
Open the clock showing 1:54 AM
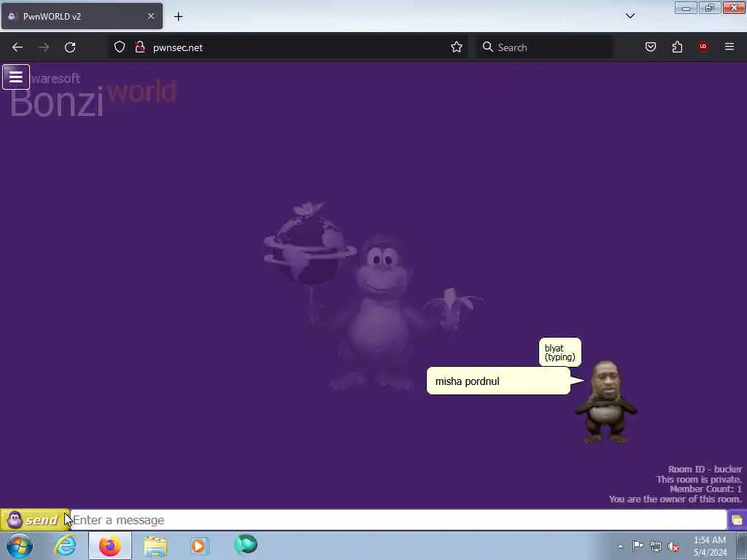pos(710,546)
